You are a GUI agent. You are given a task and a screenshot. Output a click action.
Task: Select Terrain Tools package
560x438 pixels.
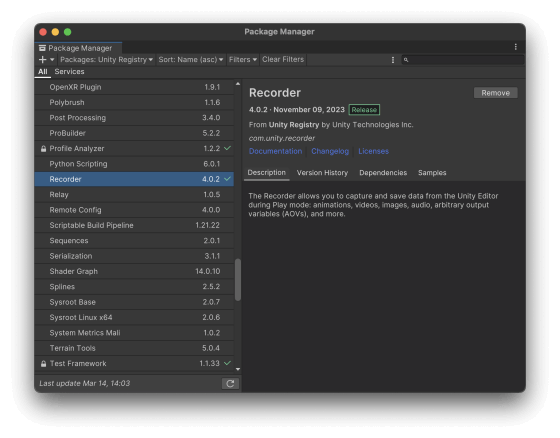[x=134, y=348]
